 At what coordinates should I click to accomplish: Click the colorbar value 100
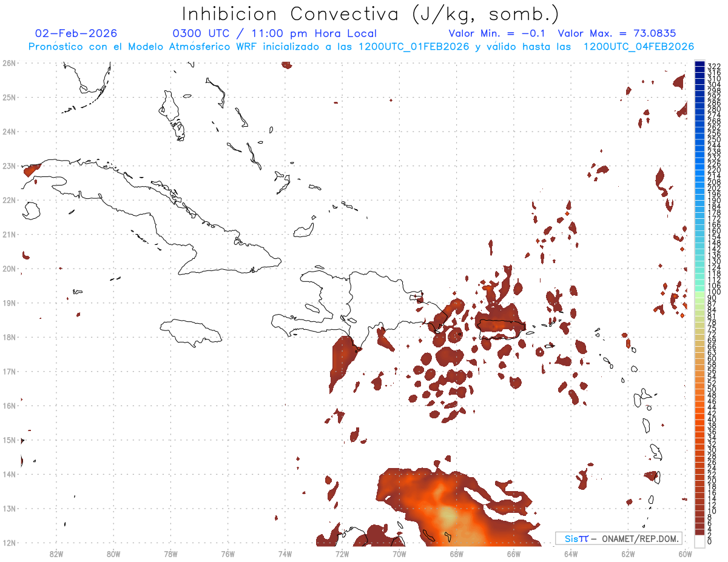click(714, 292)
